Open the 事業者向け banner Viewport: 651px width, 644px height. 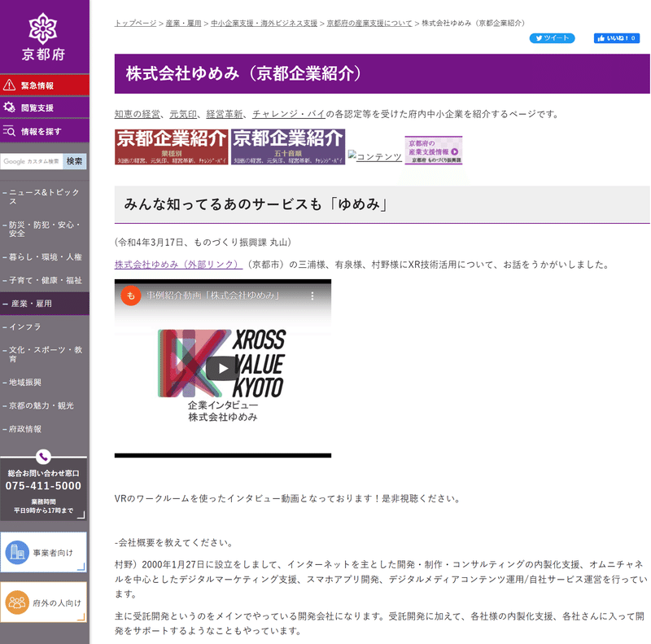point(43,552)
